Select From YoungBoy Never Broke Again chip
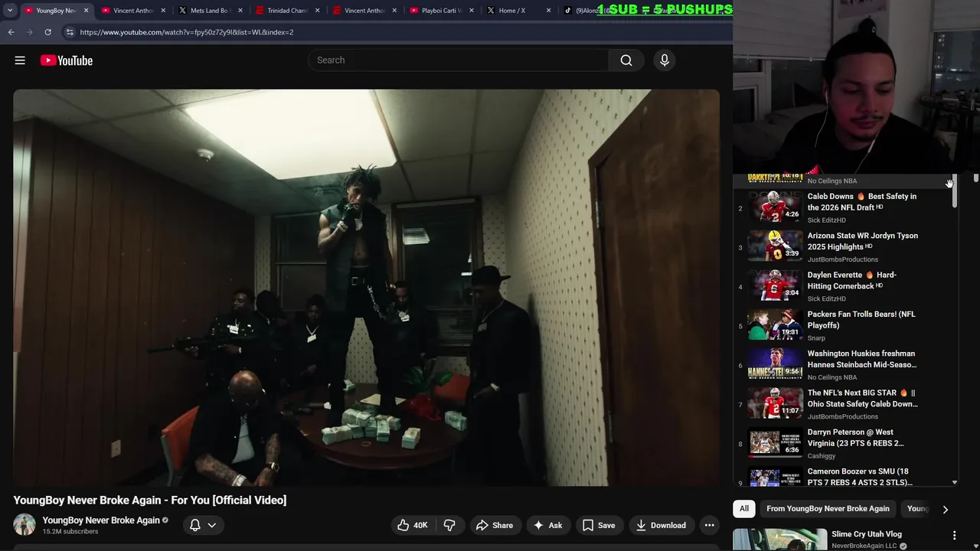This screenshot has height=551, width=980. pyautogui.click(x=828, y=508)
